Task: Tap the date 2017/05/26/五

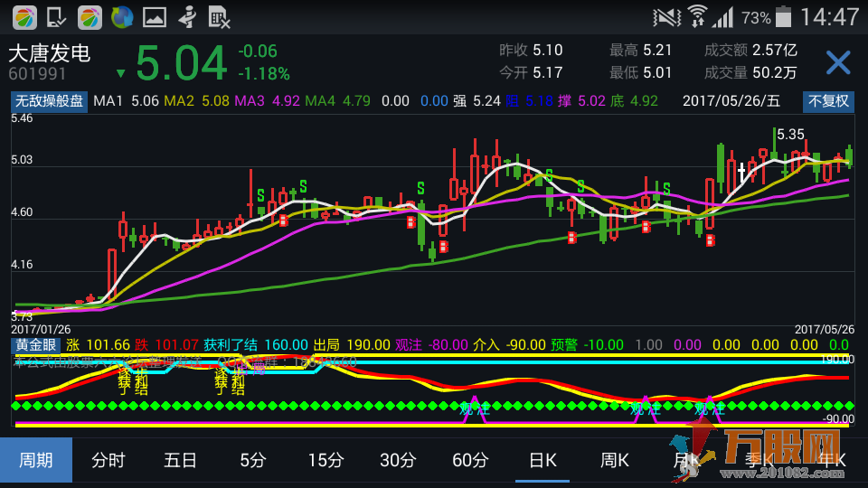Action: pyautogui.click(x=731, y=101)
